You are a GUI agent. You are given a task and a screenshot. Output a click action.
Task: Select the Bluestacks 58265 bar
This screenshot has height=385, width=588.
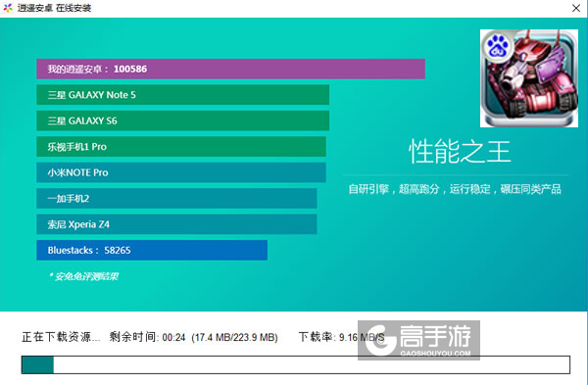click(152, 250)
